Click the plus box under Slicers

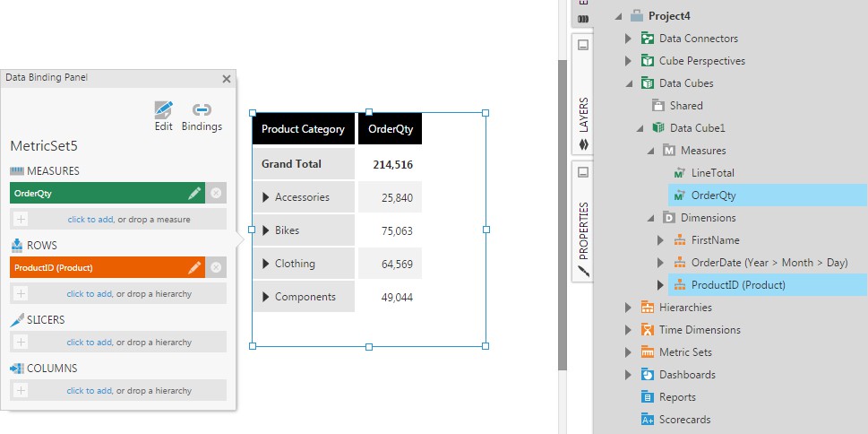point(21,342)
